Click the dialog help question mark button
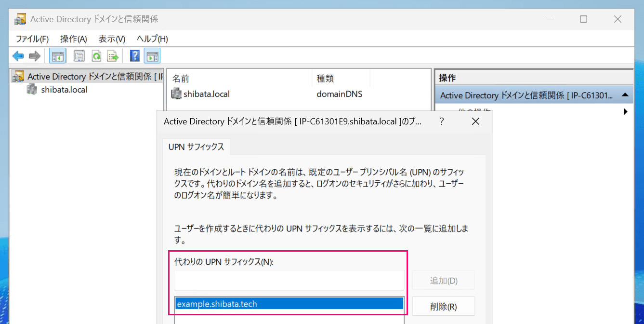644x324 pixels. [442, 121]
